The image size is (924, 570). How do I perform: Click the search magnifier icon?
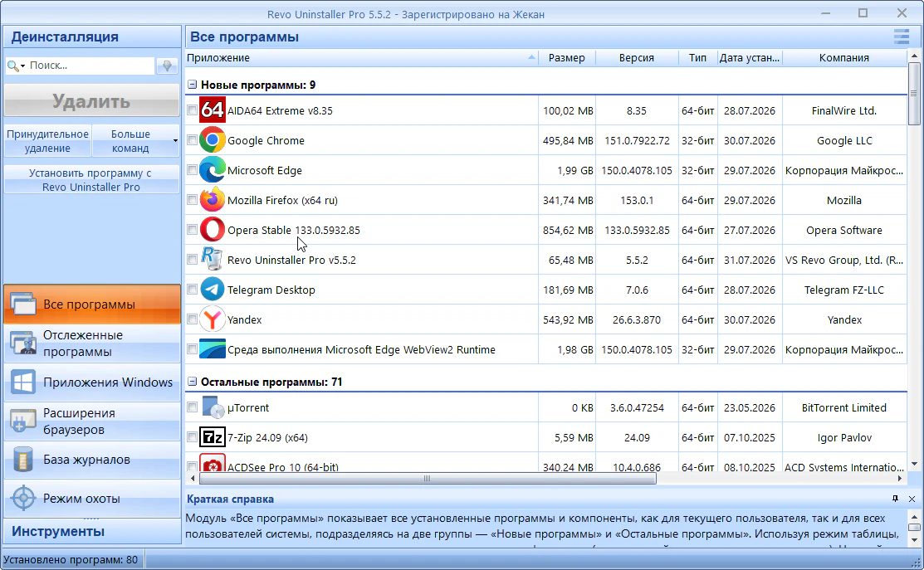click(12, 66)
